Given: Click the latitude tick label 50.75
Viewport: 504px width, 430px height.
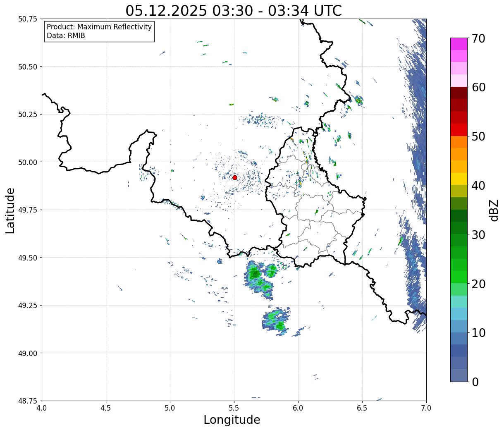Looking at the screenshot, I should (x=28, y=19).
